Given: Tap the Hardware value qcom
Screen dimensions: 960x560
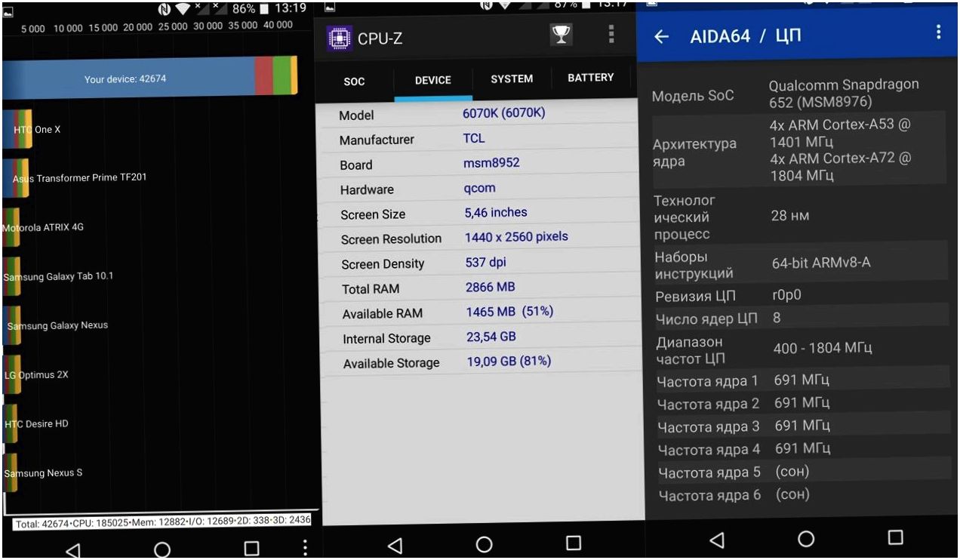Looking at the screenshot, I should [x=479, y=189].
